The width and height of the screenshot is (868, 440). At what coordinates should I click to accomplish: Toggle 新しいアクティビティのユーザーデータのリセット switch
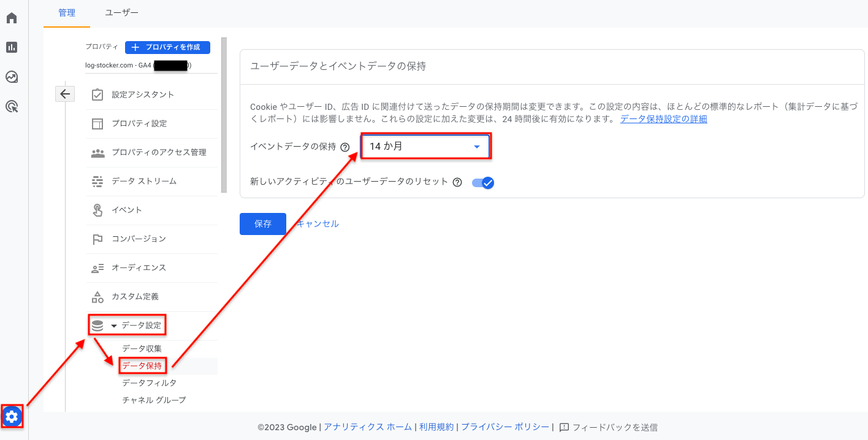[483, 182]
